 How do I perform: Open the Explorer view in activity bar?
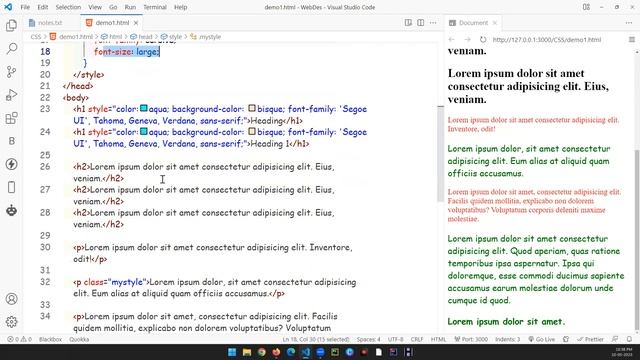11,26
